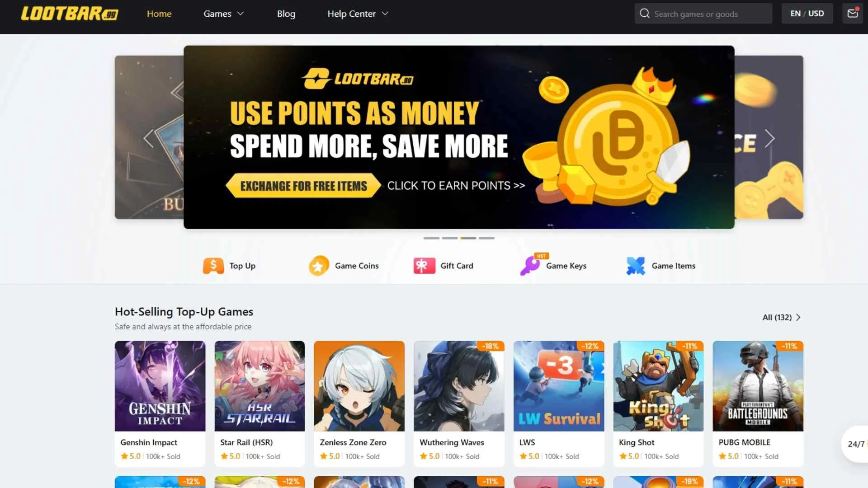Viewport: 868px width, 488px height.
Task: Click the search magnifier icon
Action: click(645, 14)
